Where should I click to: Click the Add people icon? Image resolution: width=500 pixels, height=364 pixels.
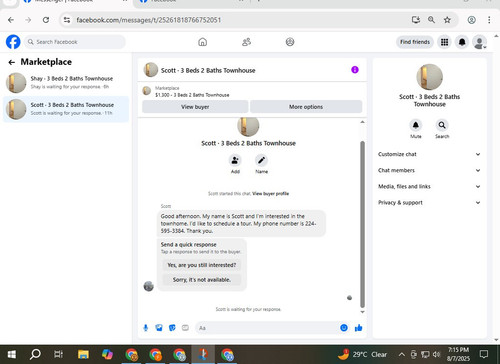tap(235, 161)
